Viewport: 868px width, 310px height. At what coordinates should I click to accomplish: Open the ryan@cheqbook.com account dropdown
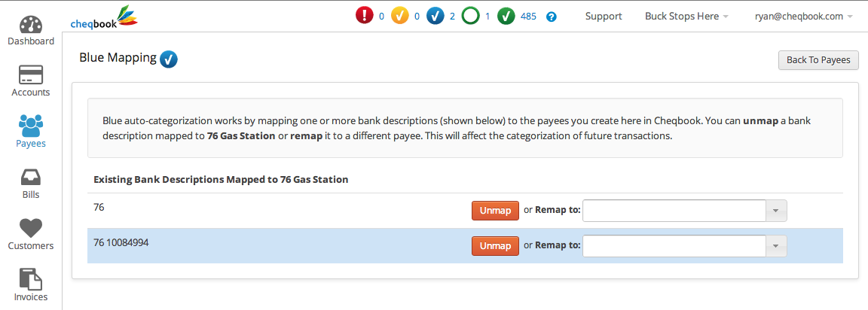pos(803,17)
